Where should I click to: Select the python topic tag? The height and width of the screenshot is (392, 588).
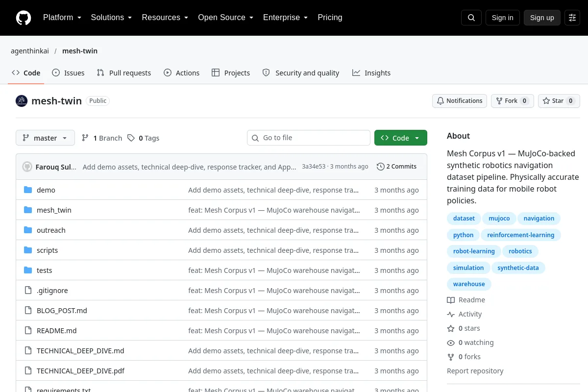[x=464, y=235]
